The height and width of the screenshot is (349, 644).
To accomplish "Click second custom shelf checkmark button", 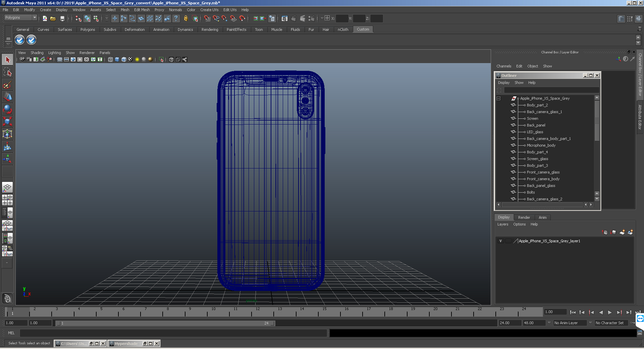I will 31,40.
